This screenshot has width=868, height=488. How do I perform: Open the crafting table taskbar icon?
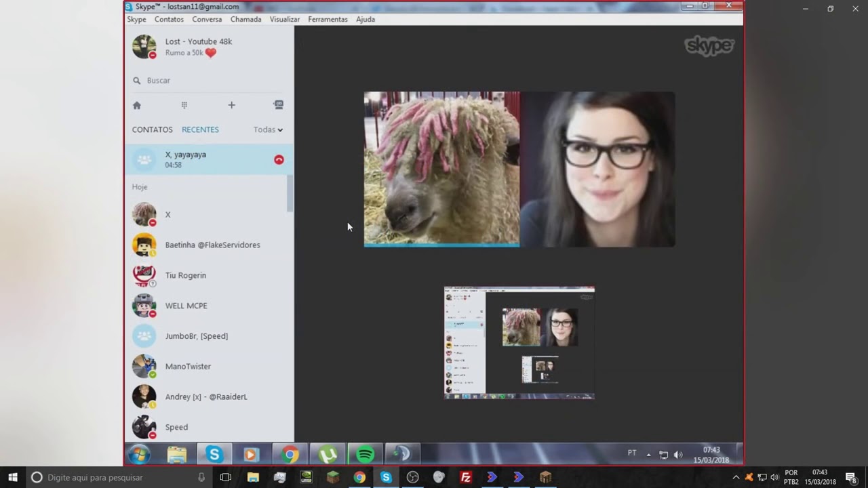(x=545, y=477)
